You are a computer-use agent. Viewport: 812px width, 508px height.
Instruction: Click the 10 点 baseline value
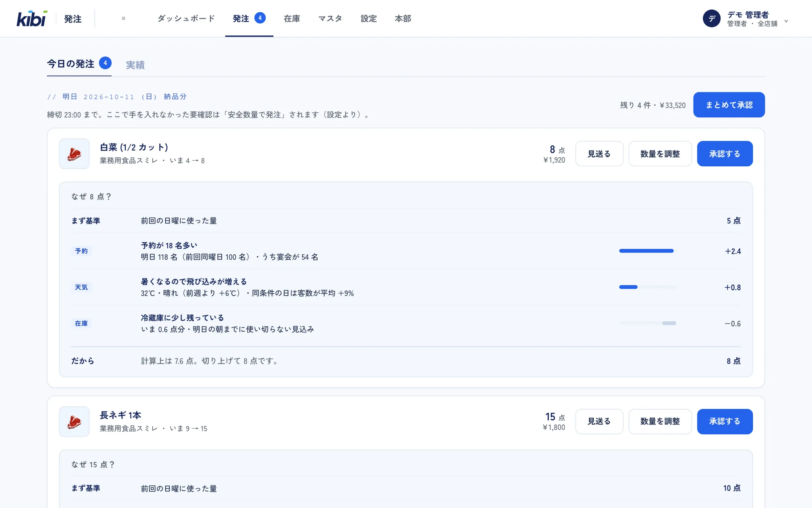tap(732, 488)
